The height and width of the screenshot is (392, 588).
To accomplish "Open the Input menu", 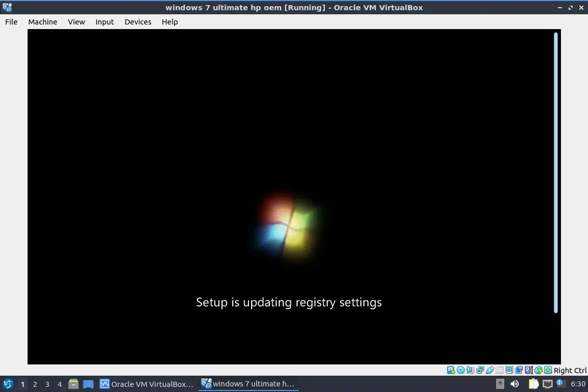I will click(105, 22).
